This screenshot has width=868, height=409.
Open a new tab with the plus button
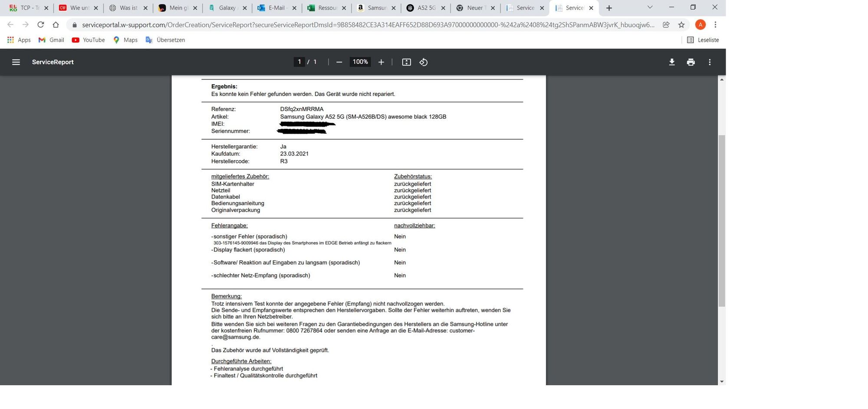(609, 8)
